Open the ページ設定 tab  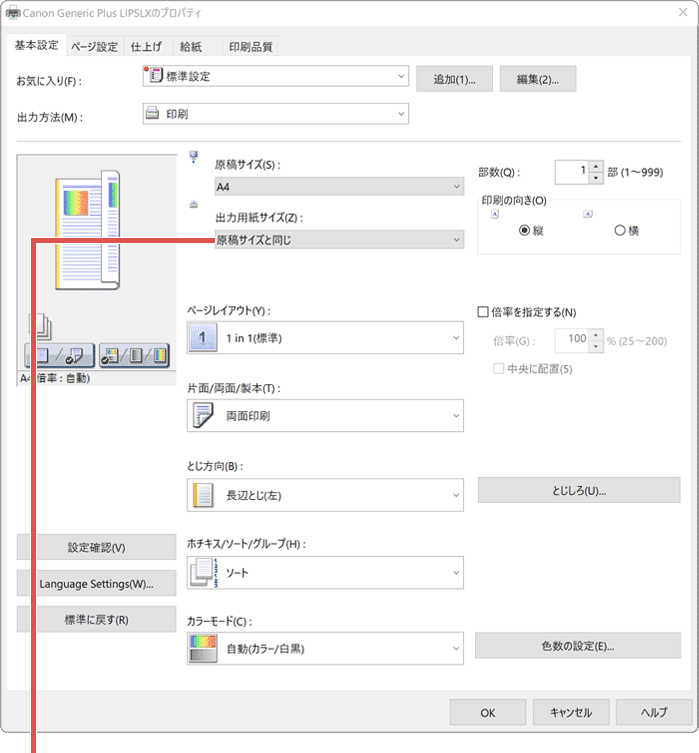(x=95, y=47)
